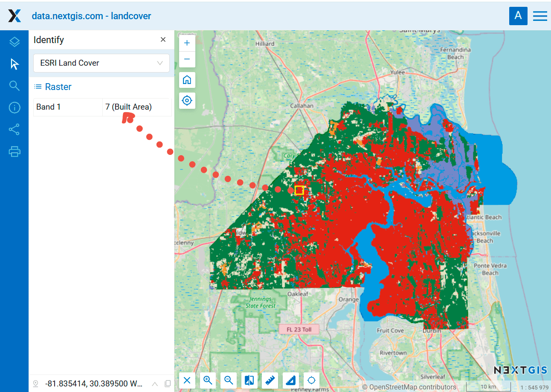
Task: Toggle the swipe layer comparison tool
Action: point(249,380)
